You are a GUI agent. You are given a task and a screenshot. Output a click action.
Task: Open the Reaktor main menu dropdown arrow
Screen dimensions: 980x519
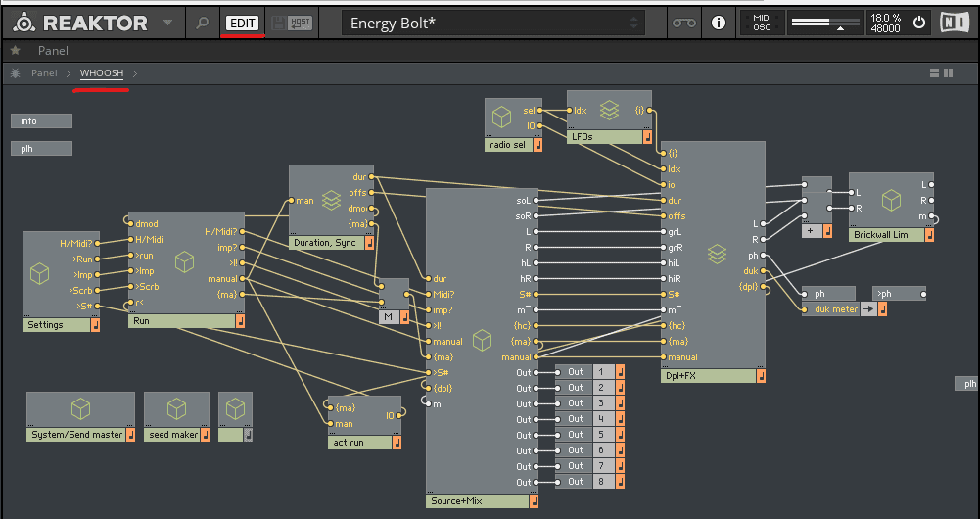pyautogui.click(x=167, y=24)
